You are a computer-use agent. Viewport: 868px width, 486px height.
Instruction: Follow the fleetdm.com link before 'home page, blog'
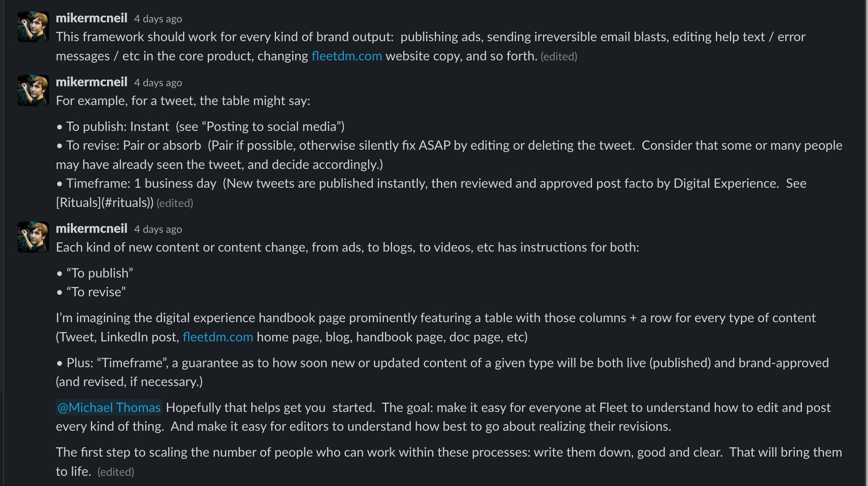pyautogui.click(x=218, y=337)
